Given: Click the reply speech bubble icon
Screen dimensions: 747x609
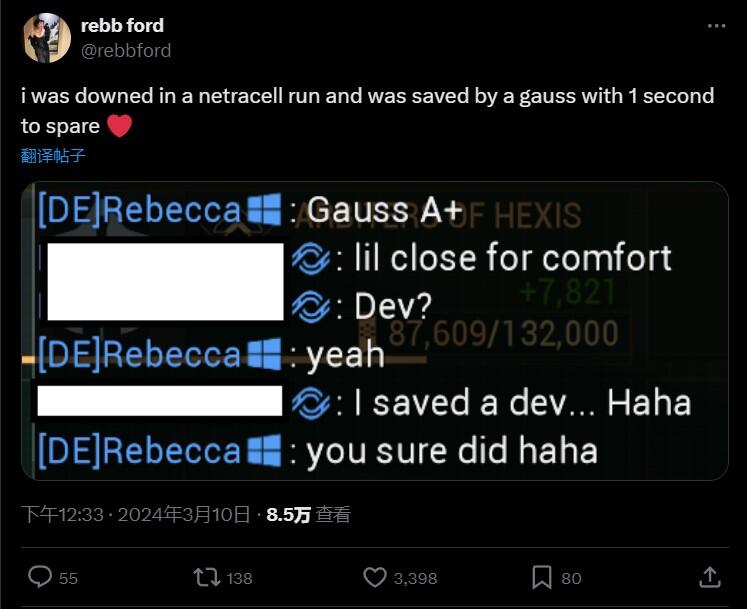Looking at the screenshot, I should [40, 577].
